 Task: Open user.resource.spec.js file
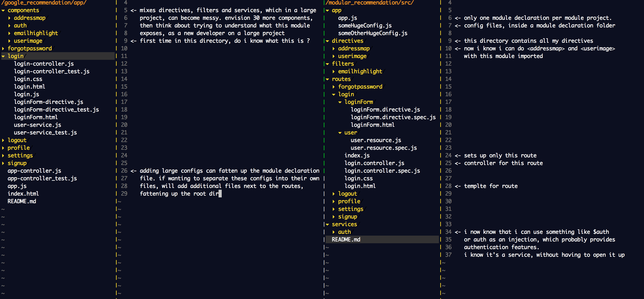pyautogui.click(x=384, y=148)
